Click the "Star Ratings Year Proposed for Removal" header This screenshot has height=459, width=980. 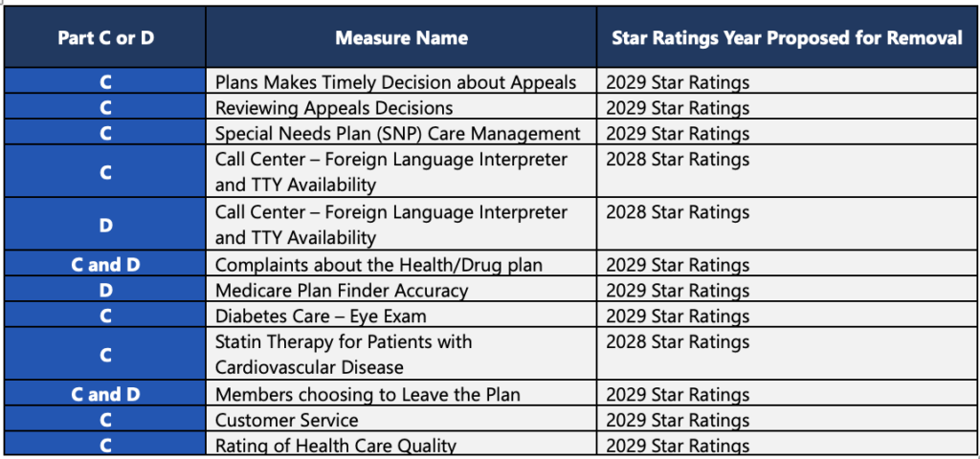[x=787, y=38]
